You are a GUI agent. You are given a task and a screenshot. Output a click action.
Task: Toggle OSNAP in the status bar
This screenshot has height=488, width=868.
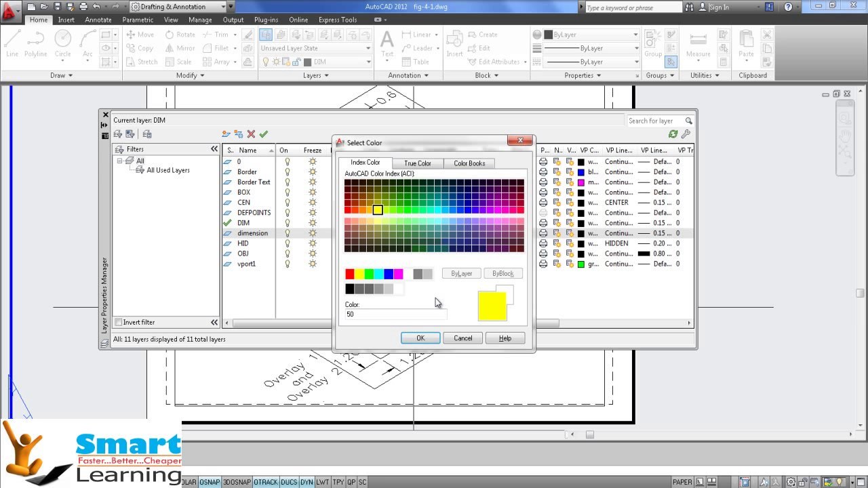tap(210, 482)
